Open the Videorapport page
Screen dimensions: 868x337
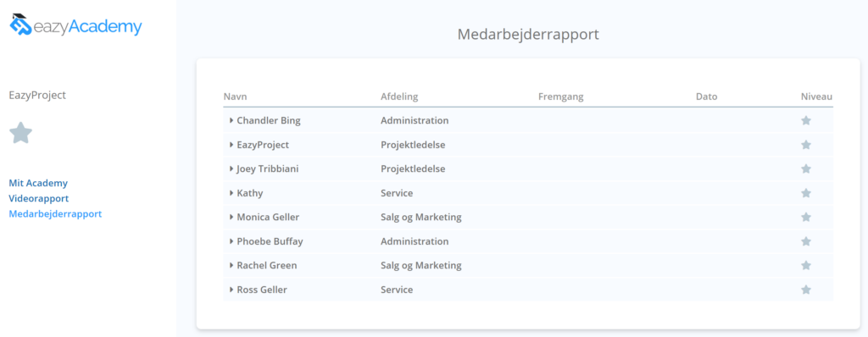pos(39,198)
